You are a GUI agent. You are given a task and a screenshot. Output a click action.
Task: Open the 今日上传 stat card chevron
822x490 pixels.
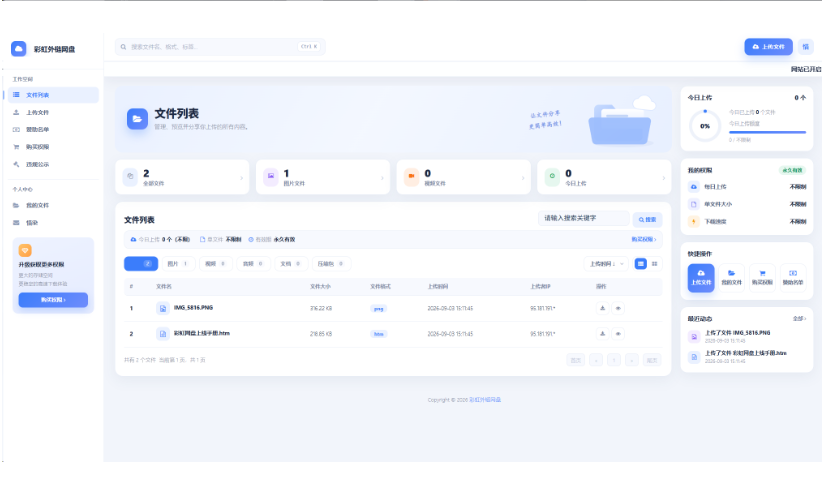tap(663, 178)
